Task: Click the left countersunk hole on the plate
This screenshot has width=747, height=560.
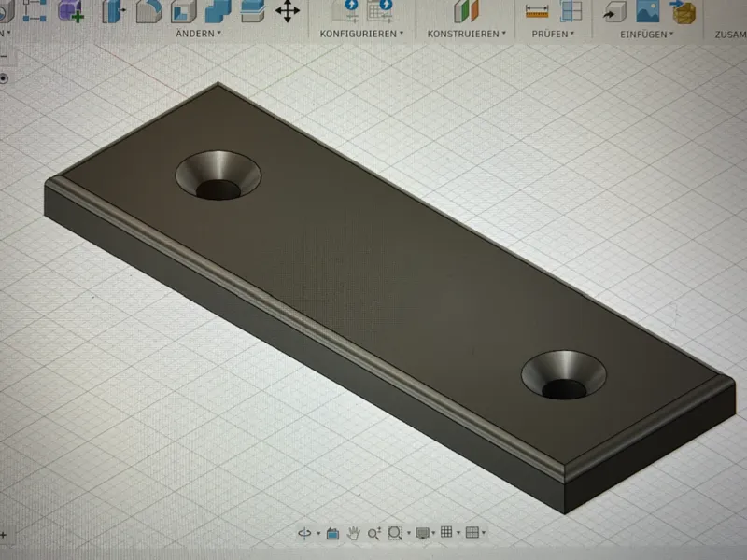Action: [218, 175]
